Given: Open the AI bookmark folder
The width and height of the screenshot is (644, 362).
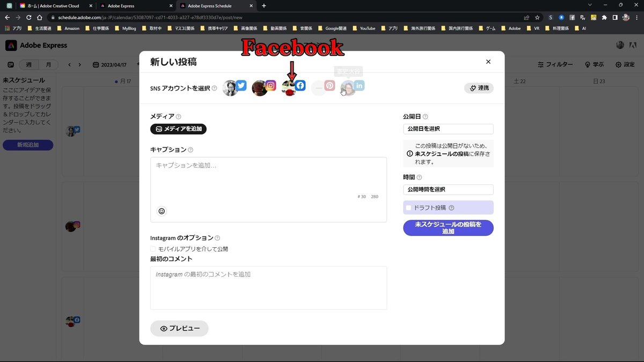Looking at the screenshot, I should [580, 28].
